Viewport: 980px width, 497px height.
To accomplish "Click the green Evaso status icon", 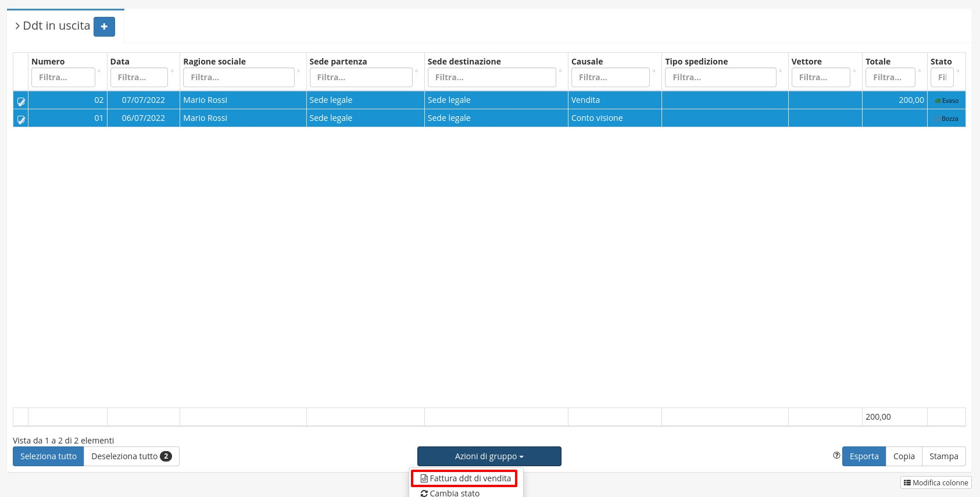I will [937, 101].
